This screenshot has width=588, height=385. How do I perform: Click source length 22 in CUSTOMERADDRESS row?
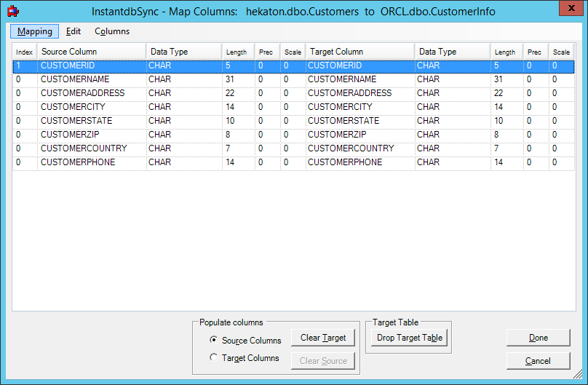point(230,93)
